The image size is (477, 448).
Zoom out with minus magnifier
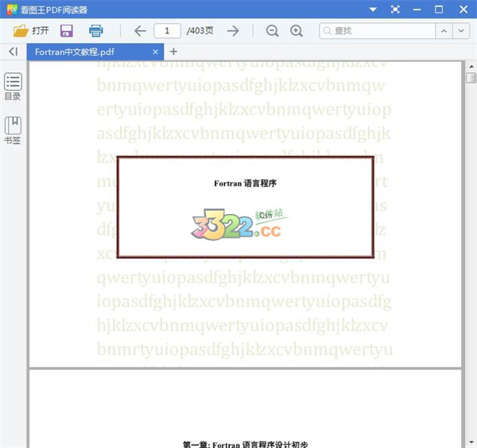pos(272,31)
